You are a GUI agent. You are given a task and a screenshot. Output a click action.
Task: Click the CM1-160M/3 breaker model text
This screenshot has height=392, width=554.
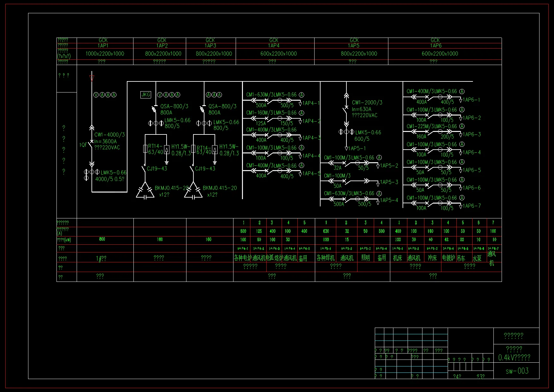[x=260, y=113]
